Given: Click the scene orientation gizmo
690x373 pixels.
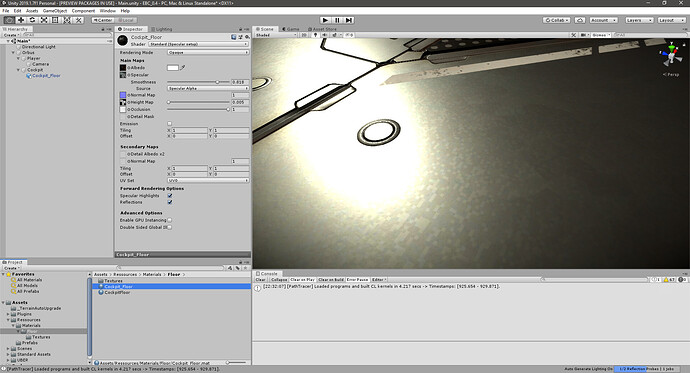Looking at the screenshot, I should [x=671, y=56].
